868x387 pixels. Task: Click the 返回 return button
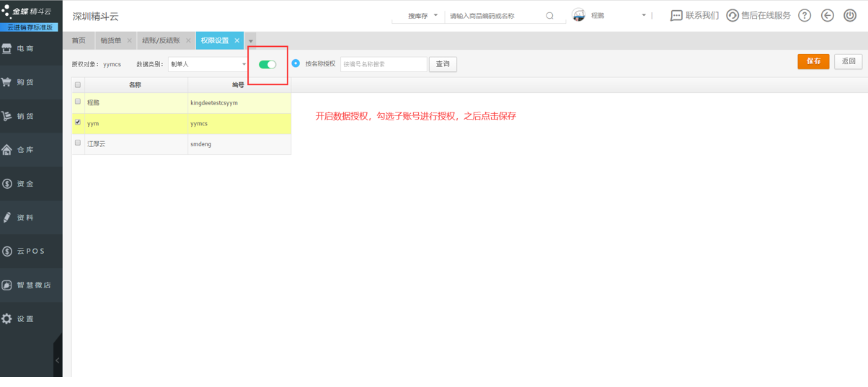(849, 62)
